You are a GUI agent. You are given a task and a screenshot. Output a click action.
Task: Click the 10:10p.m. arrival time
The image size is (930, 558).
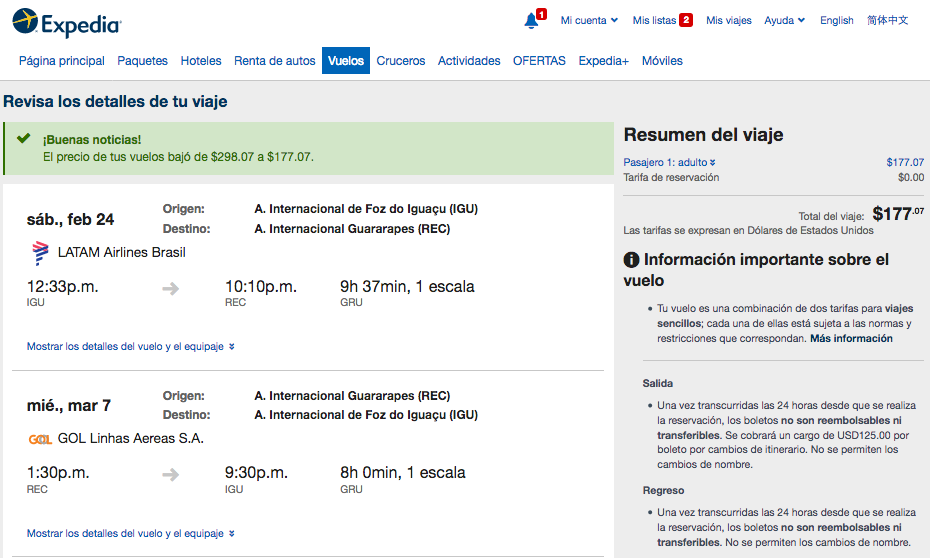tap(261, 286)
